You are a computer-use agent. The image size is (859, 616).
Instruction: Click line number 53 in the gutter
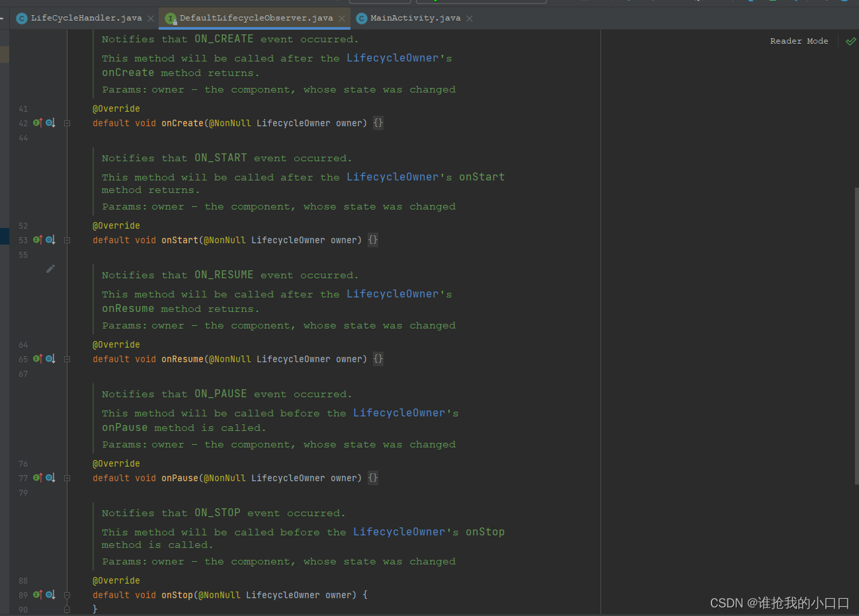coord(23,241)
